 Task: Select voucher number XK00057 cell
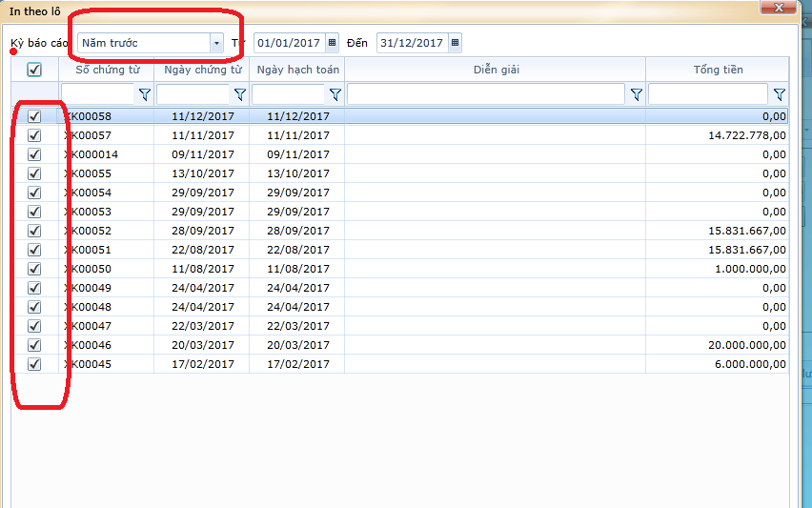107,135
